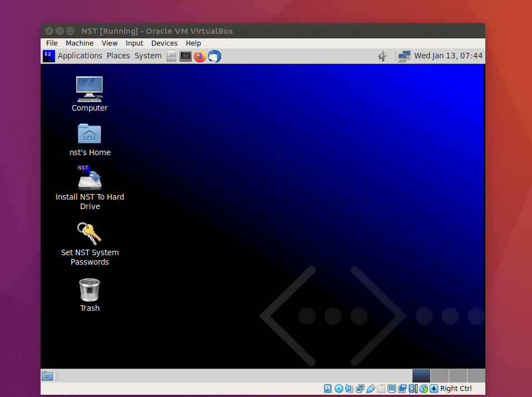The width and height of the screenshot is (532, 397).
Task: Launch Firefox from the top panel
Action: (200, 56)
